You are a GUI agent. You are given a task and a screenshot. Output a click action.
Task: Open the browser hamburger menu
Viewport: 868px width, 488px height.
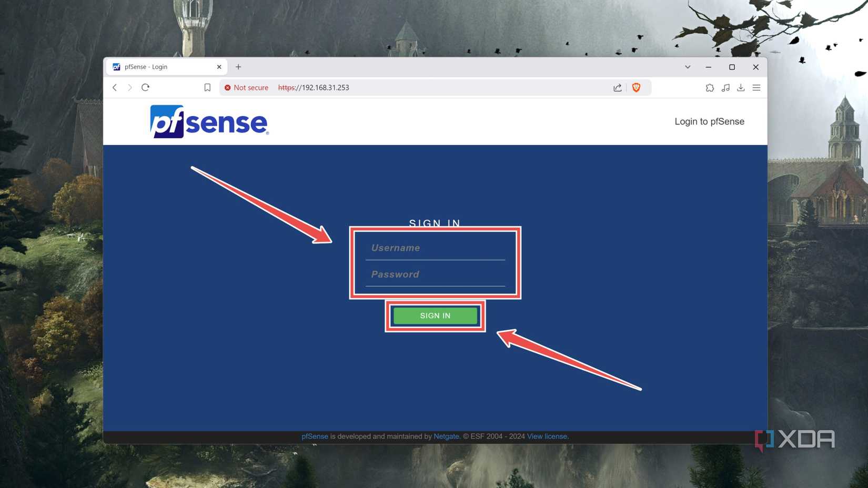pyautogui.click(x=756, y=88)
